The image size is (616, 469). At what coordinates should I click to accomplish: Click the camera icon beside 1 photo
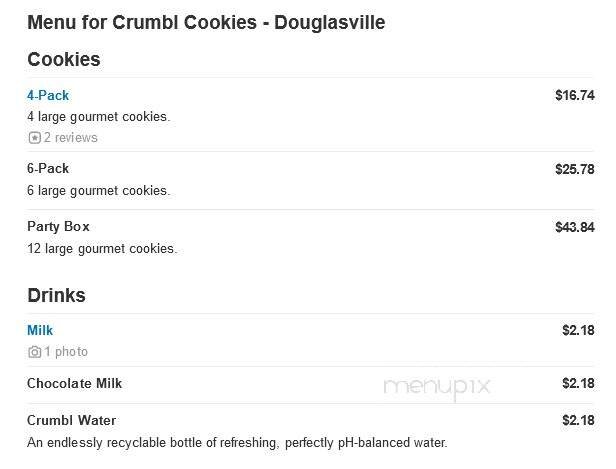point(34,352)
